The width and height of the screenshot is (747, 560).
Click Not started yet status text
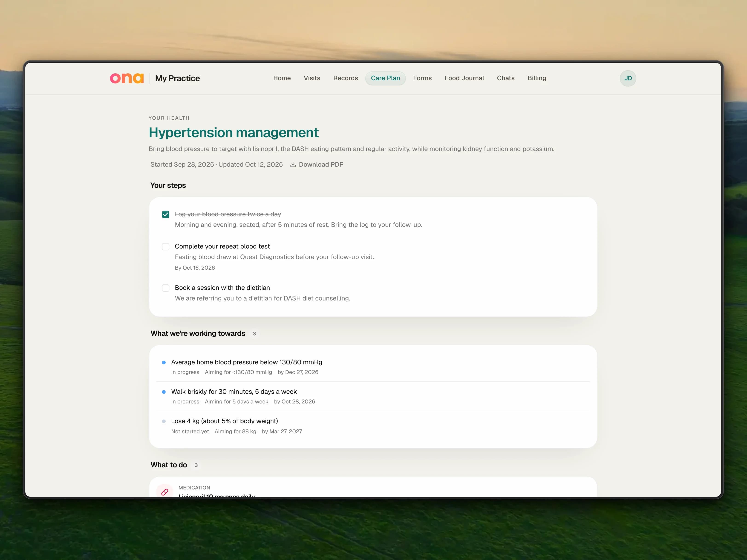(x=190, y=431)
